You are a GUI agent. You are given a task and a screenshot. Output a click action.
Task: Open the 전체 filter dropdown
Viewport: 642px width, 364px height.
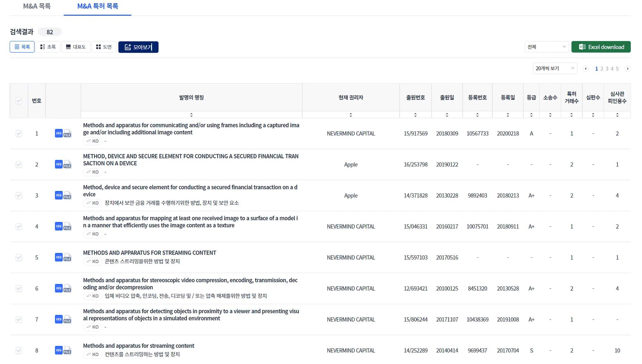pyautogui.click(x=547, y=47)
